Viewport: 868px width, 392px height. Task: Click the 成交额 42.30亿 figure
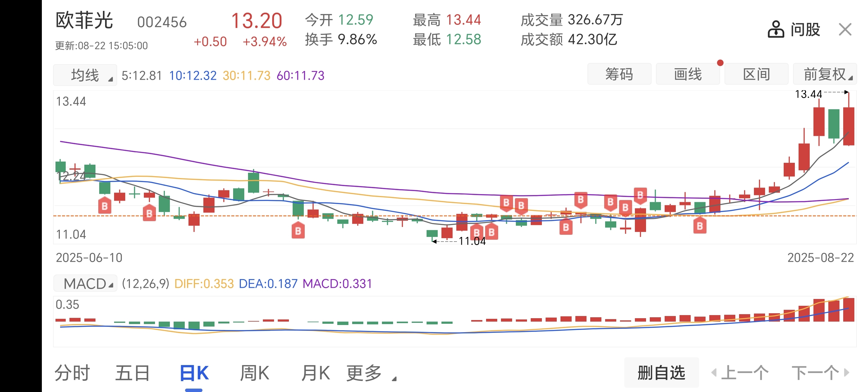pos(569,39)
